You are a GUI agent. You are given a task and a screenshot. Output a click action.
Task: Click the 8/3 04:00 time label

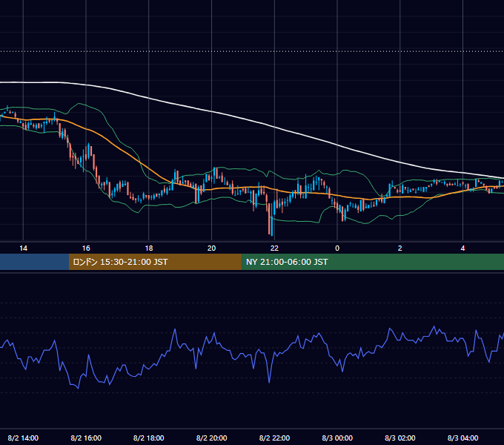coord(462,438)
